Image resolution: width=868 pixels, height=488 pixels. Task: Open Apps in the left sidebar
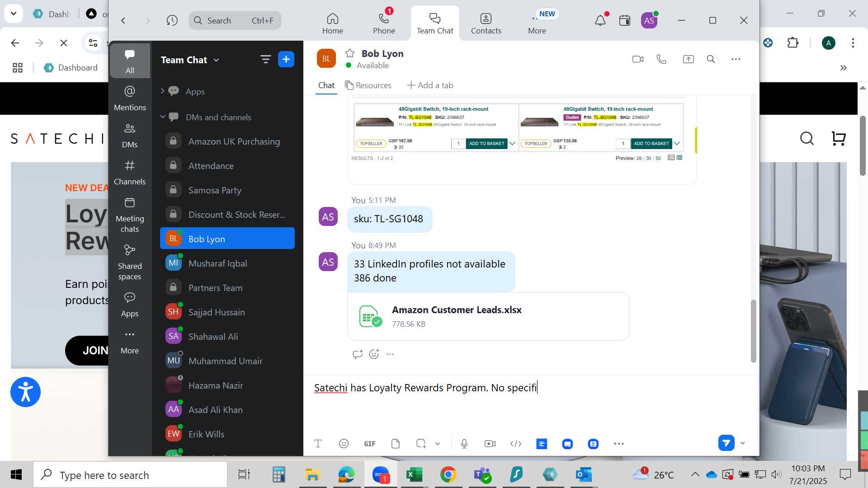coord(130,305)
